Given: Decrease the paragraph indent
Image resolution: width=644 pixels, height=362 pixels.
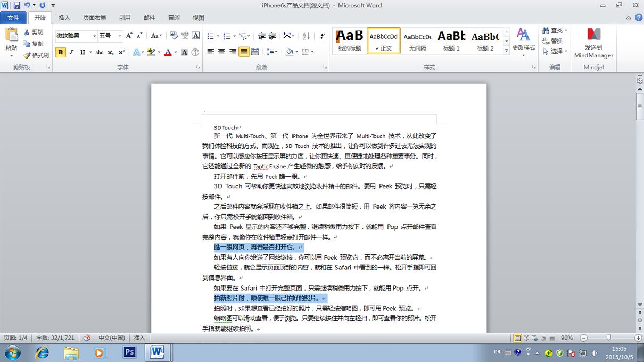Looking at the screenshot, I should click(261, 36).
